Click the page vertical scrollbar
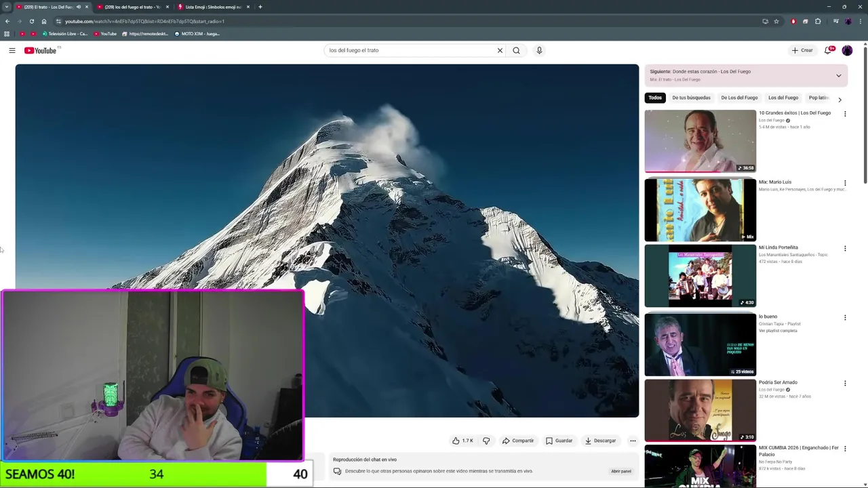 865,115
